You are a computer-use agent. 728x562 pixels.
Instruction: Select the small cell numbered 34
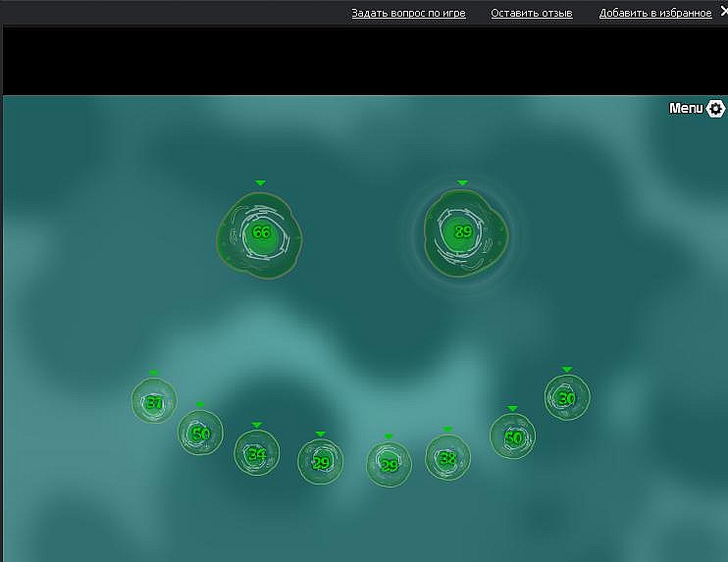point(257,453)
